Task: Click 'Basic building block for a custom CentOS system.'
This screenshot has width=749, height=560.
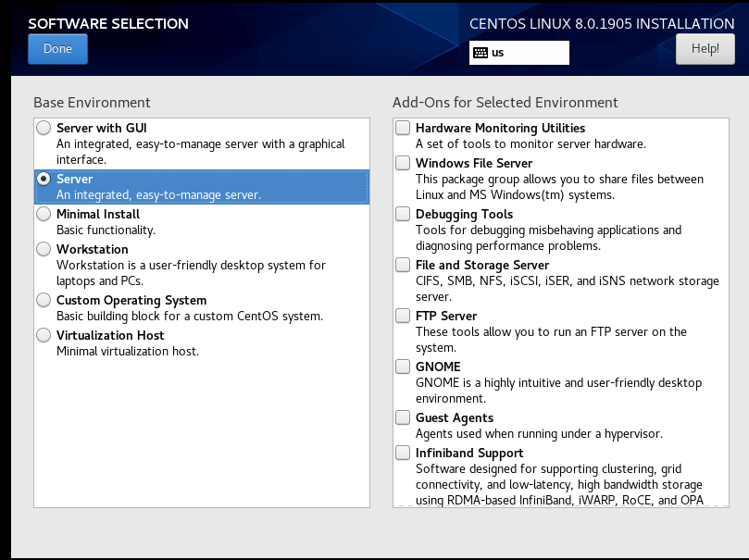Action: click(190, 316)
